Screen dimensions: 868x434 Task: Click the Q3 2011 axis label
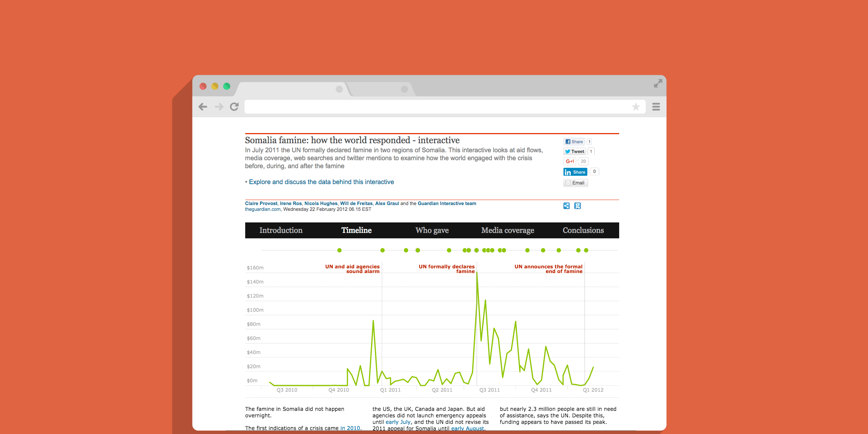coord(489,390)
